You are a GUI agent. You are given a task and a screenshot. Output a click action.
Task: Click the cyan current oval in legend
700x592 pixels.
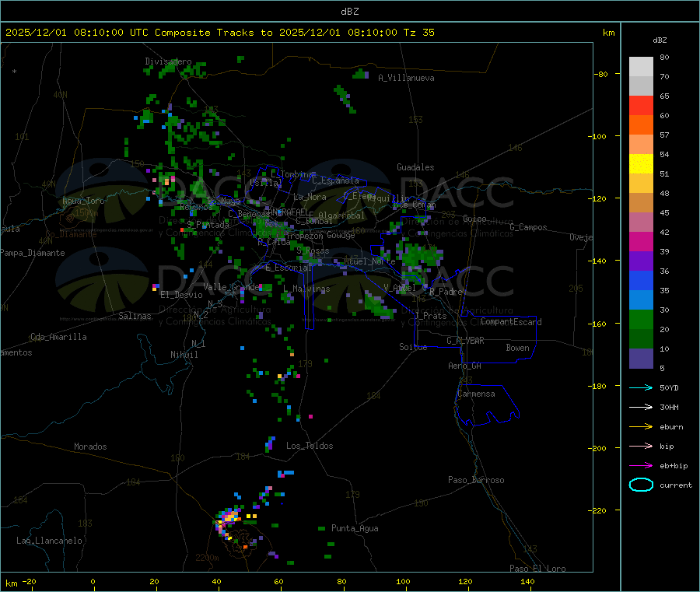point(641,485)
